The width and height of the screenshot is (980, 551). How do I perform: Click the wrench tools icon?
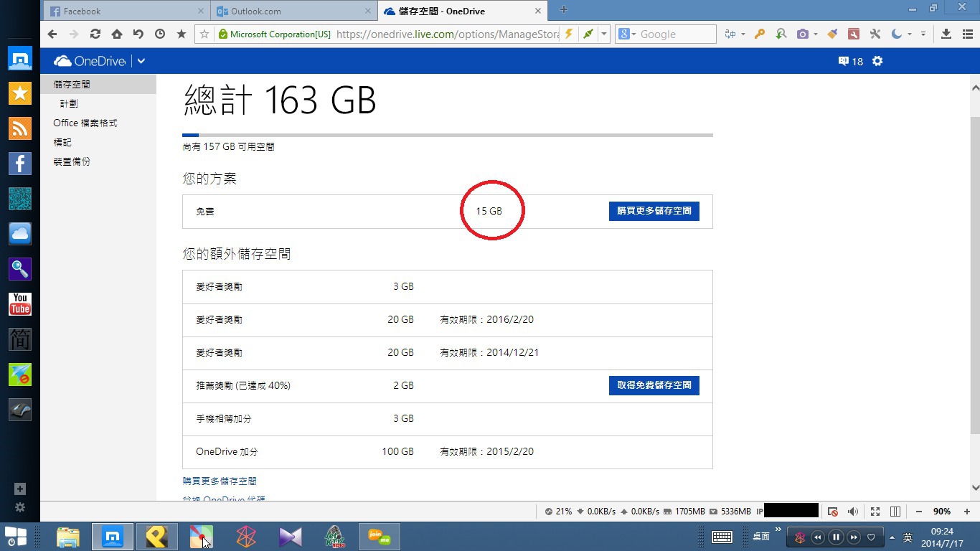875,34
